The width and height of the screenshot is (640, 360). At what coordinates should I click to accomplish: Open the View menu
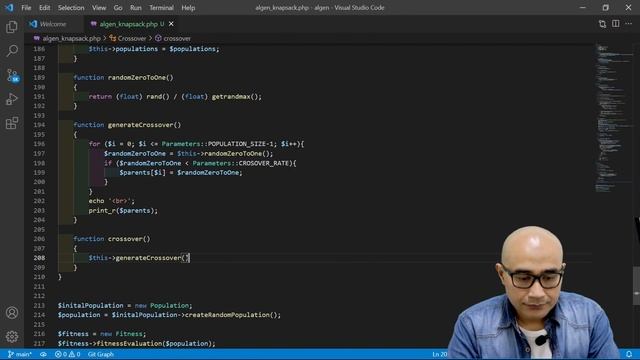pyautogui.click(x=99, y=8)
